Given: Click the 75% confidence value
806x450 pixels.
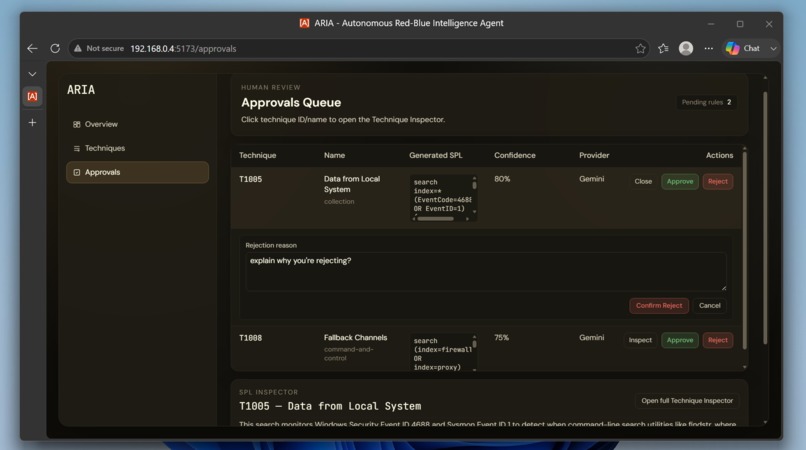Looking at the screenshot, I should (501, 337).
